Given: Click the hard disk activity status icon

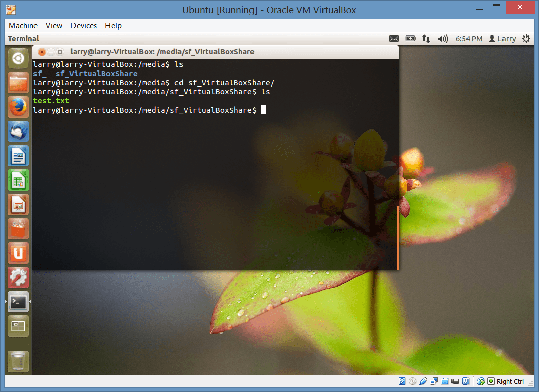Looking at the screenshot, I should (402, 381).
